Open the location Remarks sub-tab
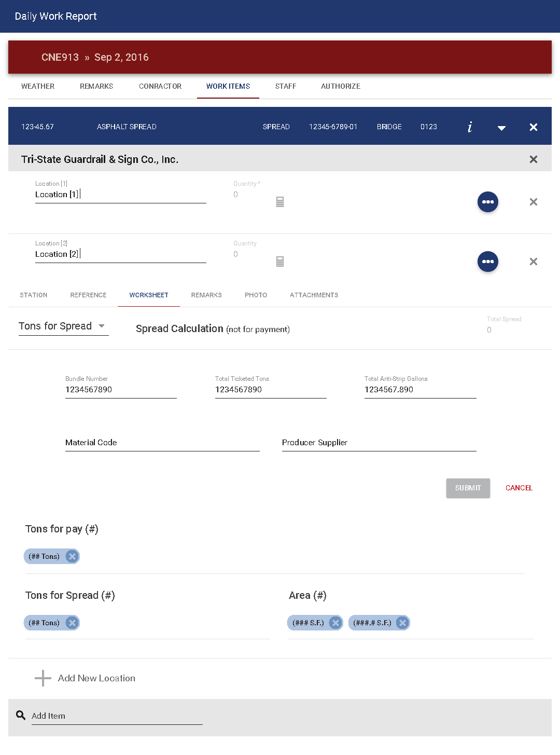The width and height of the screenshot is (560, 755). click(x=206, y=295)
